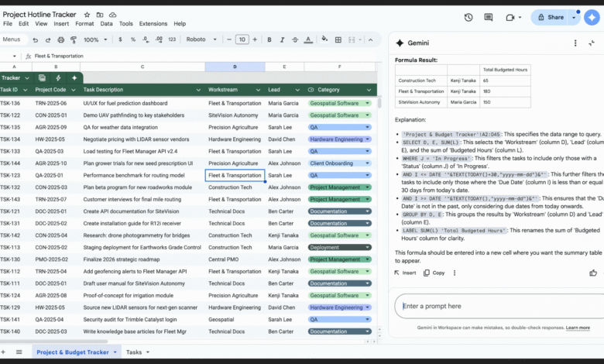Click the Gemini sparkle button beside Share

tap(592, 17)
